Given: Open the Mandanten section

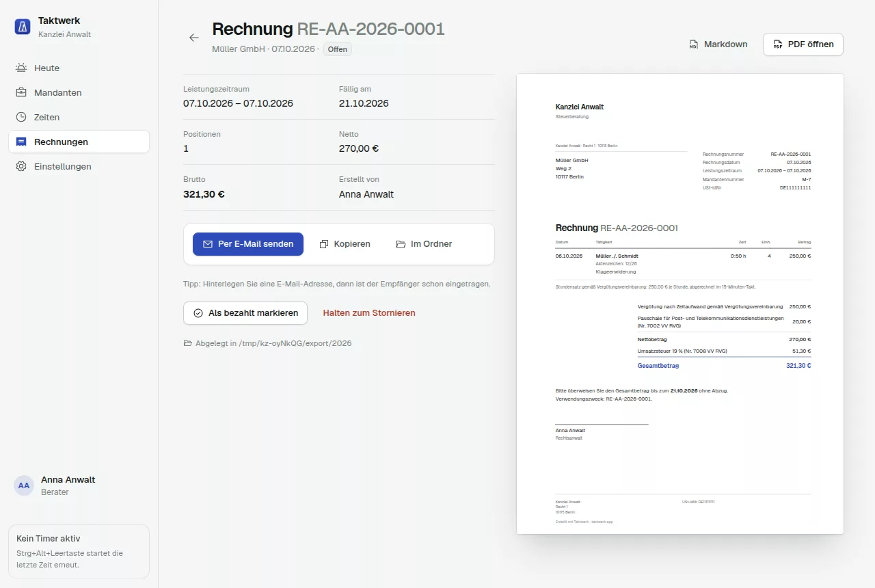Looking at the screenshot, I should [79, 92].
